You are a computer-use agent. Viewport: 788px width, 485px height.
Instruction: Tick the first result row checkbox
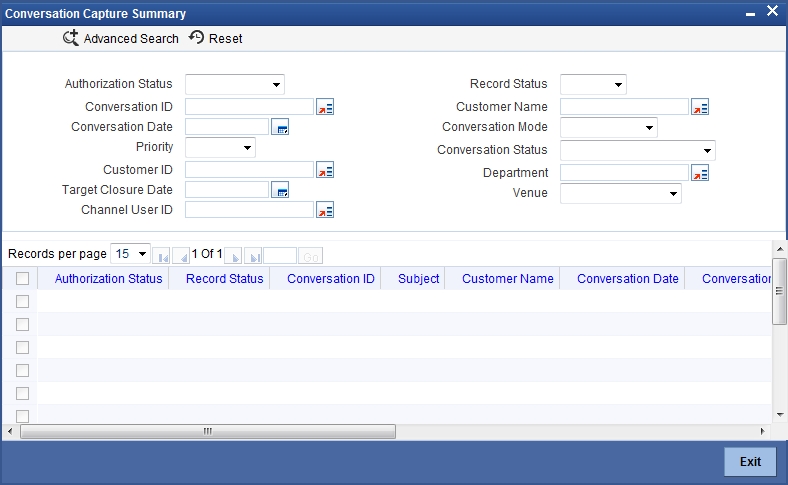tap(23, 302)
